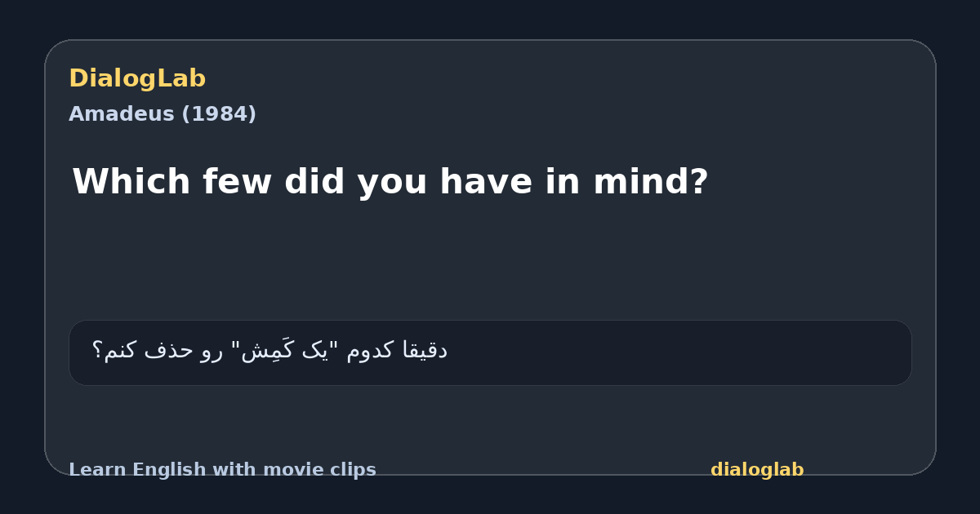Click the word "Which" in the quote
The width and height of the screenshot is (980, 514).
coord(132,182)
